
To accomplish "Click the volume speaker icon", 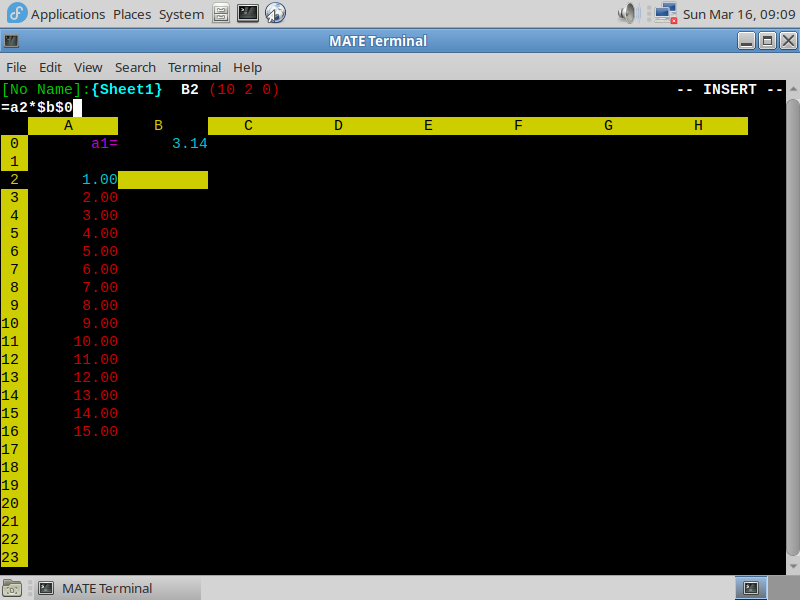I will (x=628, y=14).
